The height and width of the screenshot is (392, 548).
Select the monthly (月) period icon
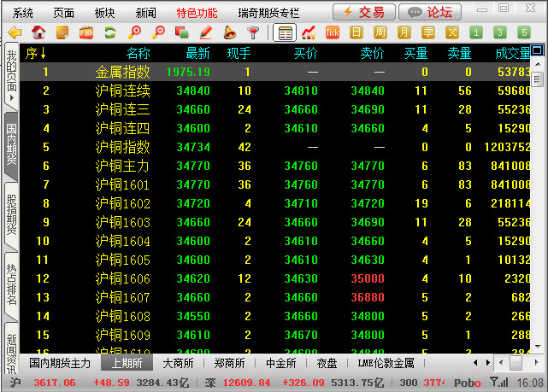404,32
